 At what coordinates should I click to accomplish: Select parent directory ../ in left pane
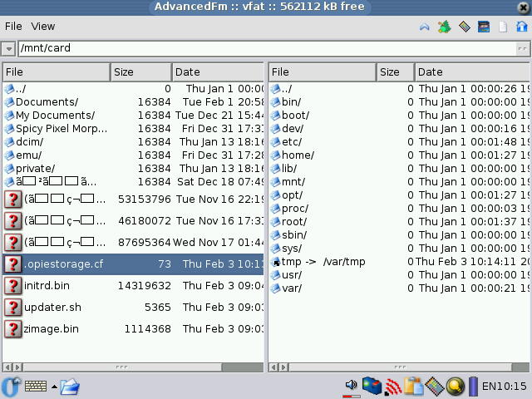(133, 89)
